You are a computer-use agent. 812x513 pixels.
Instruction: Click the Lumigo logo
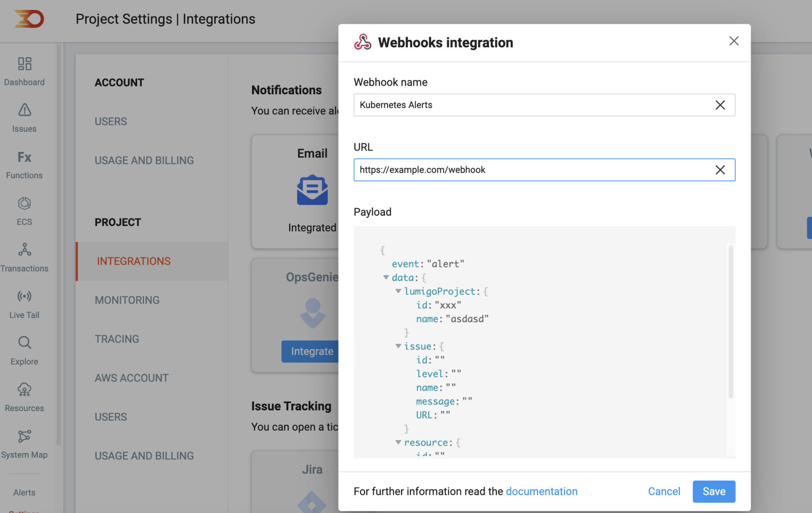pyautogui.click(x=29, y=19)
